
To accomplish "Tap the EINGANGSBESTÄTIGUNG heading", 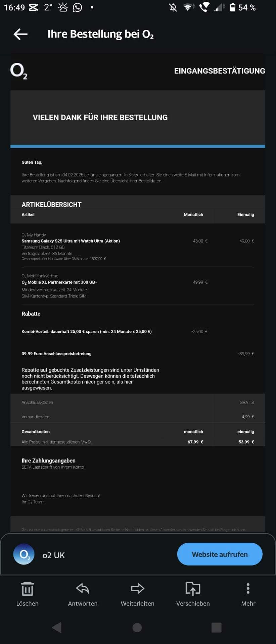I will pos(220,71).
